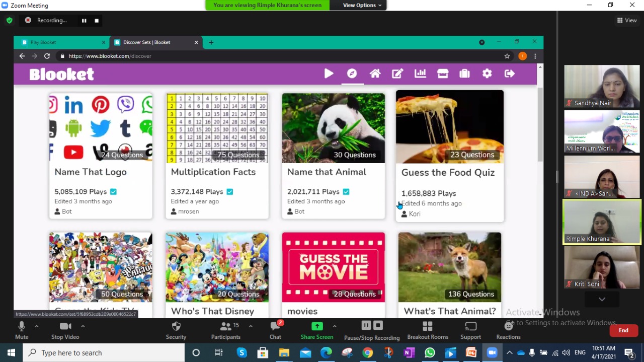
Task: Click the green Share Screen button
Action: point(317,330)
